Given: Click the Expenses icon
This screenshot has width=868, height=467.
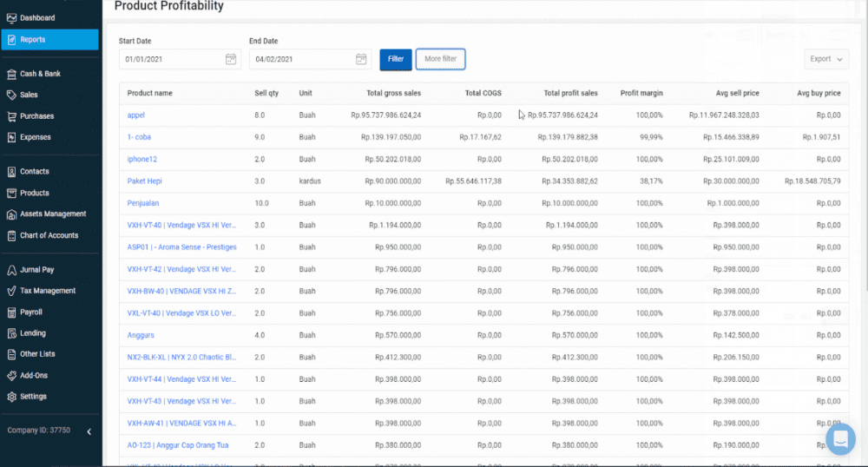Looking at the screenshot, I should pos(11,137).
